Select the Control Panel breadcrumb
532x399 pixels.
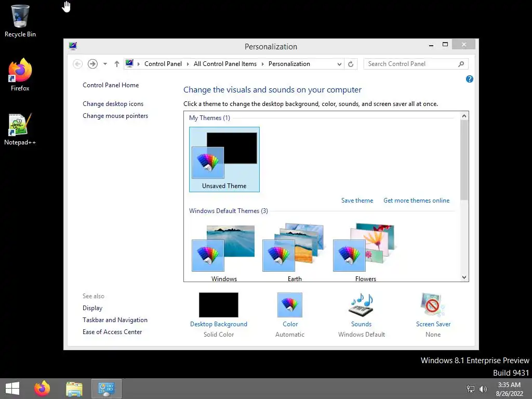(x=163, y=64)
